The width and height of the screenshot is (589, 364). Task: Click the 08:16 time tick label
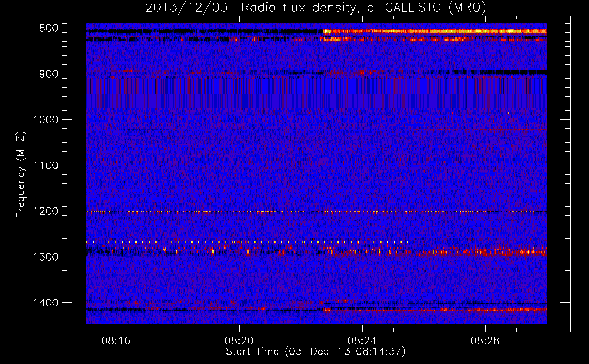(x=116, y=341)
